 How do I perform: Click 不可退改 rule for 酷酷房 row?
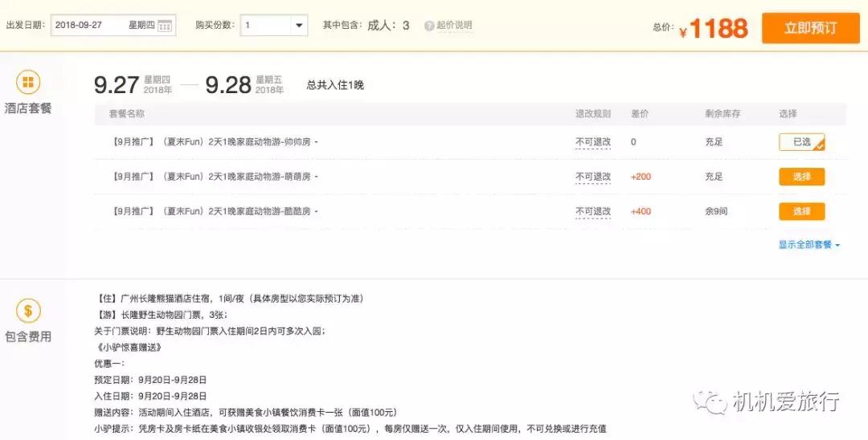[593, 212]
